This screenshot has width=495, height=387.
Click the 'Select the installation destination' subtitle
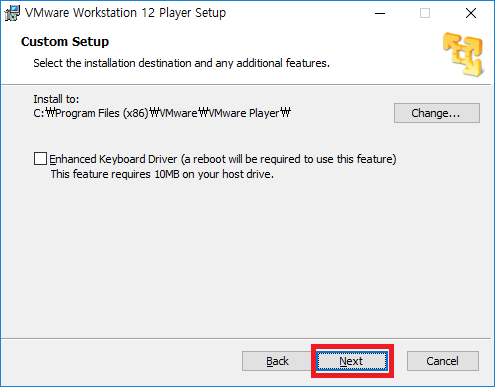tap(181, 63)
